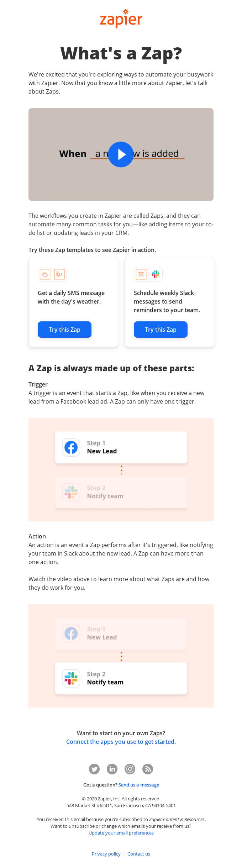Image resolution: width=242 pixels, height=868 pixels.
Task: Open the Zapier RSS feed
Action: click(148, 769)
